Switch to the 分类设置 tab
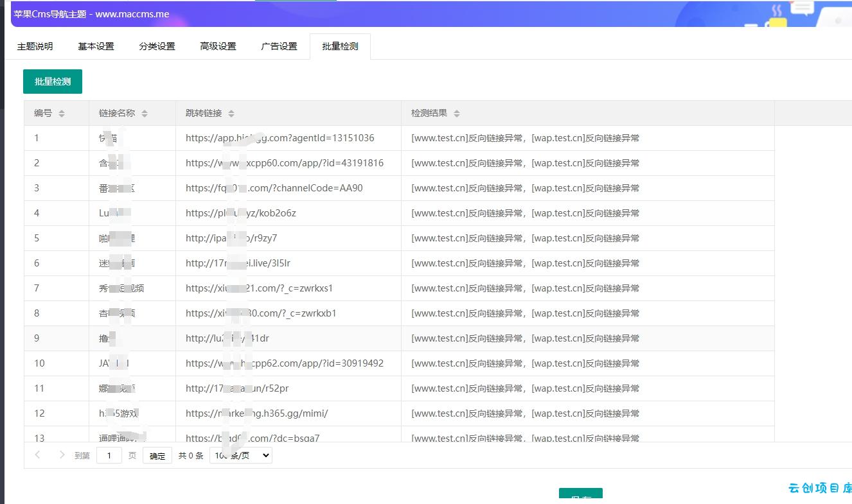The image size is (852, 504). point(157,46)
